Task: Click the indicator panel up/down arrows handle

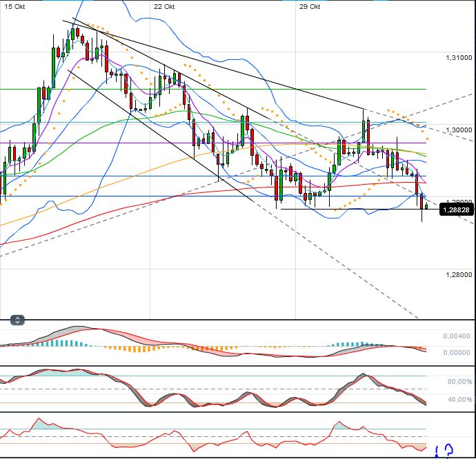Action: tap(17, 320)
